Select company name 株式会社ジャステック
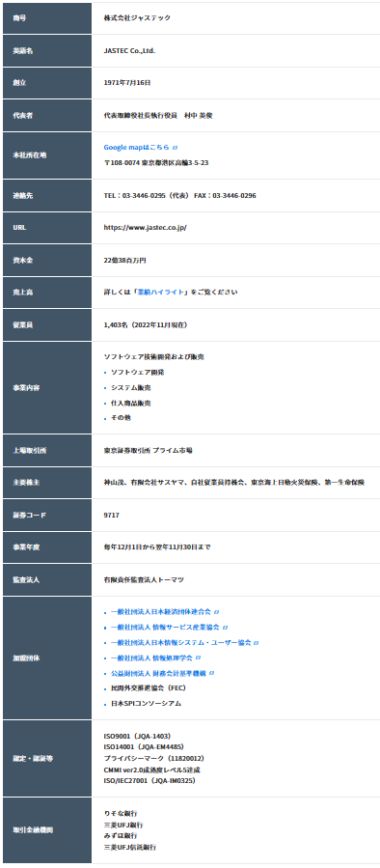 (x=137, y=17)
